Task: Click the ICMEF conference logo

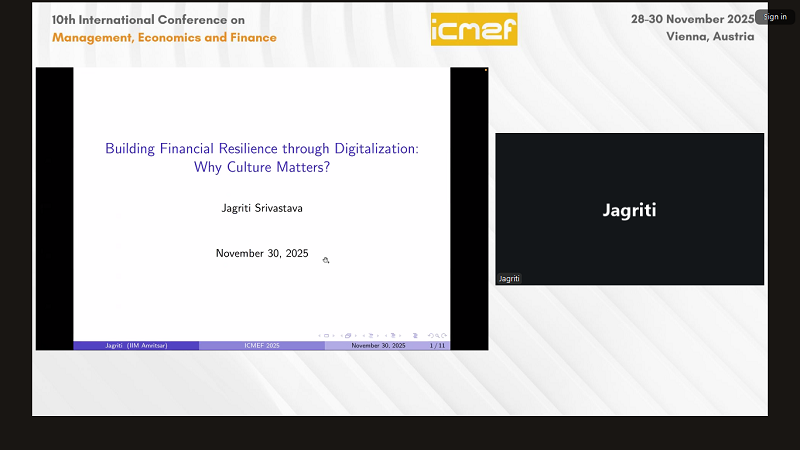Action: tap(474, 29)
